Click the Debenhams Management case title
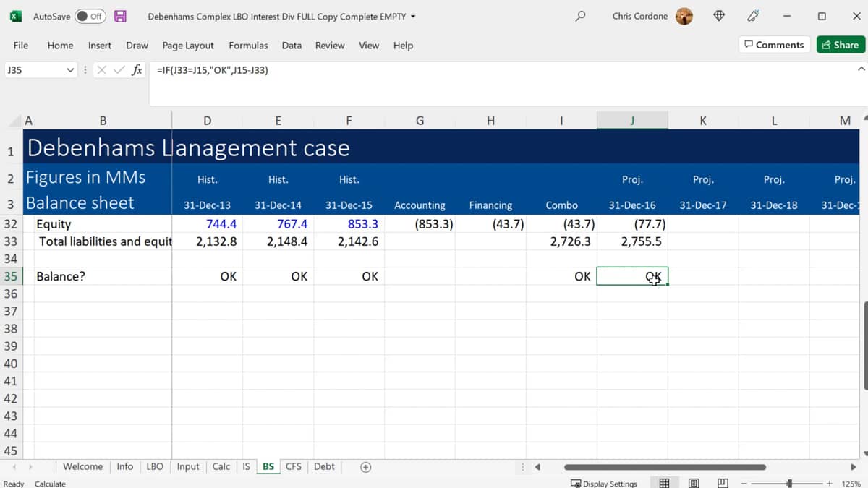Viewport: 868px width, 488px height. point(188,147)
